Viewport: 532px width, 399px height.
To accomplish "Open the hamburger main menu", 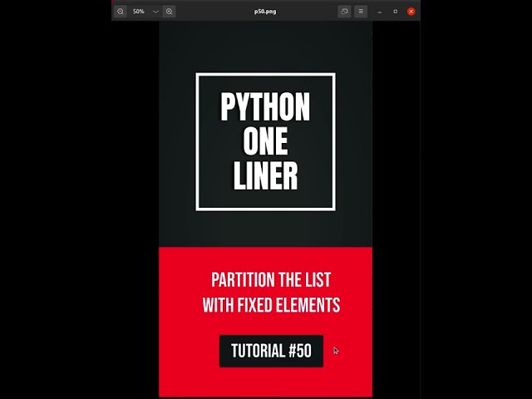I will (361, 12).
